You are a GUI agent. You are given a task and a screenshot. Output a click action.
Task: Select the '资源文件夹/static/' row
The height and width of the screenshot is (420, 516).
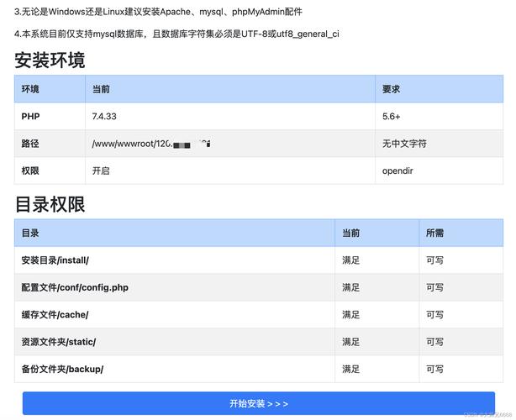coord(259,342)
